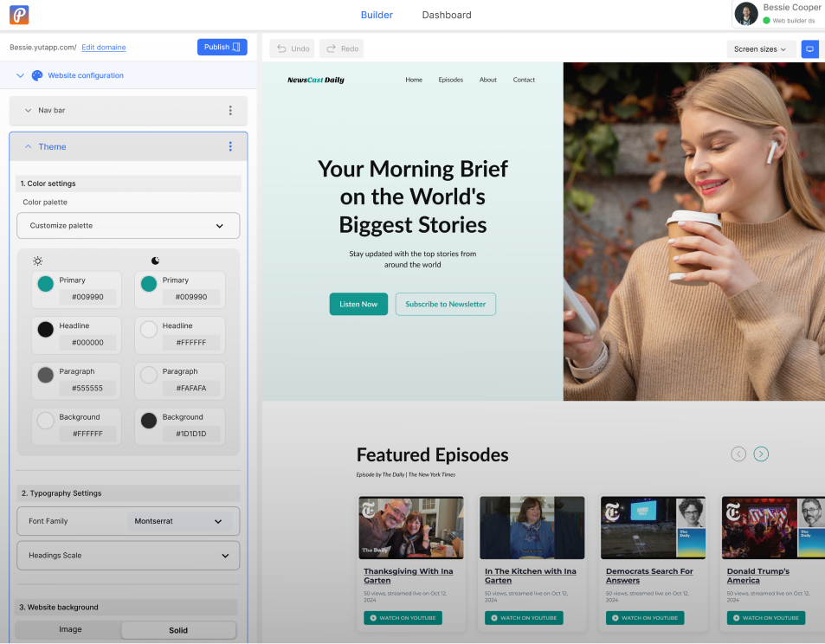Click the Thanksgiving With Ina Garten episode thumbnail

[410, 526]
